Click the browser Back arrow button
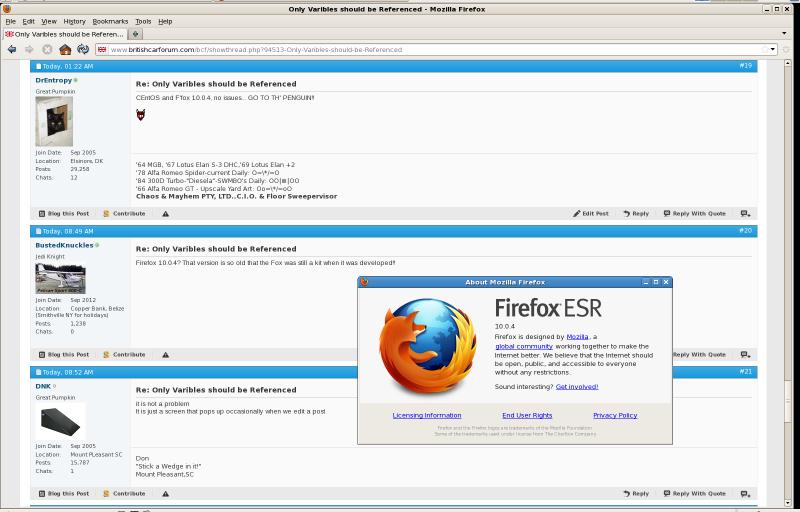This screenshot has height=512, width=800. point(11,49)
